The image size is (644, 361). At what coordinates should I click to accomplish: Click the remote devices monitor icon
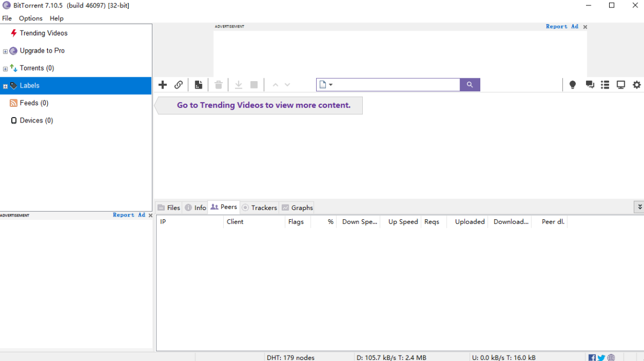pos(621,84)
